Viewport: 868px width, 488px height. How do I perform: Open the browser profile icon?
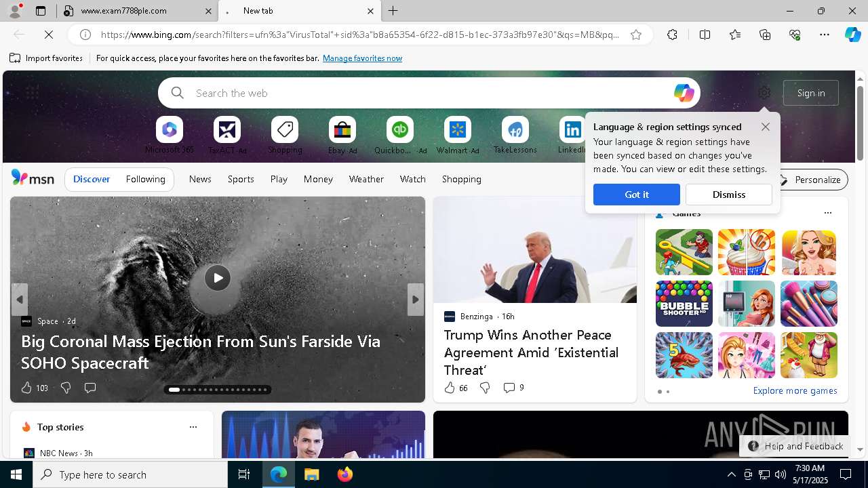click(14, 11)
